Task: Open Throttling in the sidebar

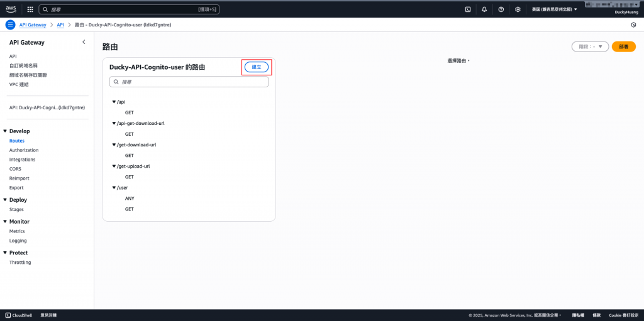Action: [x=20, y=263]
